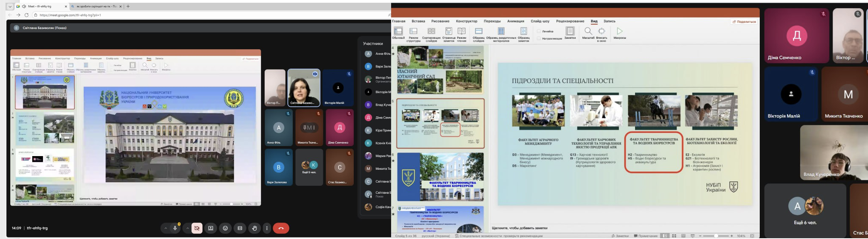The image size is (868, 239).
Task: Click the Поделиться button in the large PowerPoint window
Action: pyautogui.click(x=744, y=22)
